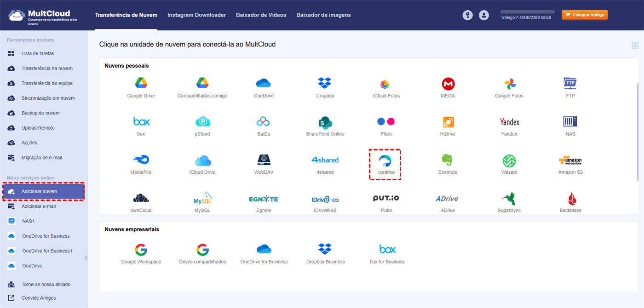Pick the box personal cloud icon

pyautogui.click(x=141, y=121)
